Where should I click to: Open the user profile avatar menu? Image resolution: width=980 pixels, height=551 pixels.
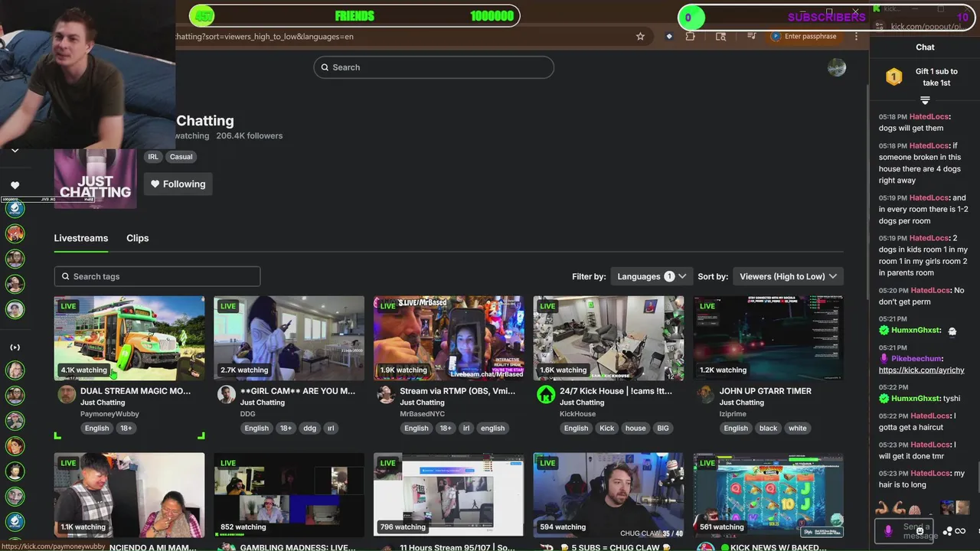tap(837, 67)
